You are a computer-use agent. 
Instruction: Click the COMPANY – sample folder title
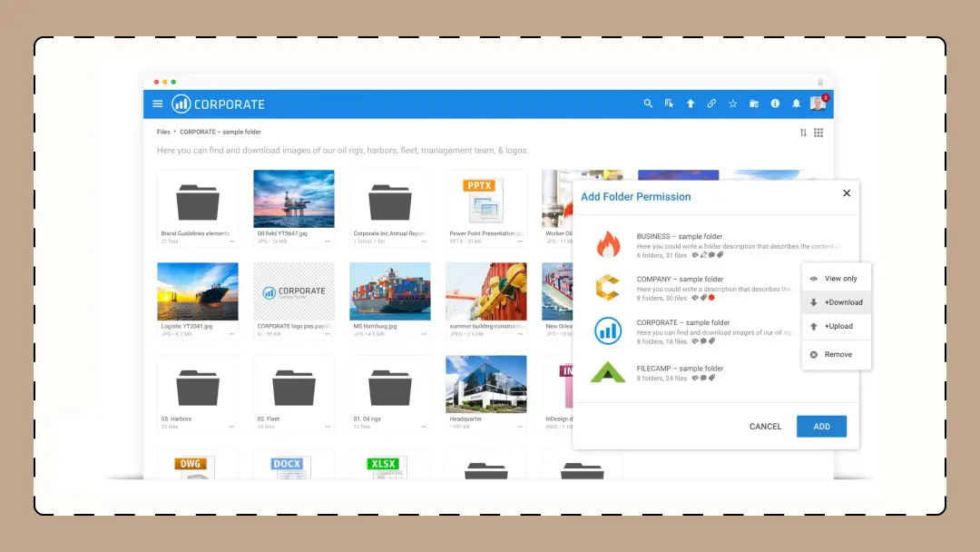680,280
